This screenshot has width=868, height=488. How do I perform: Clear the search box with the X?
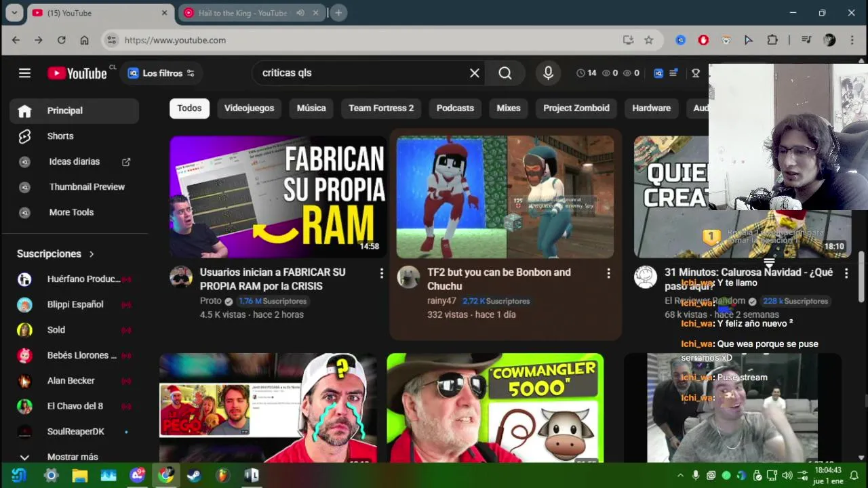tap(475, 73)
